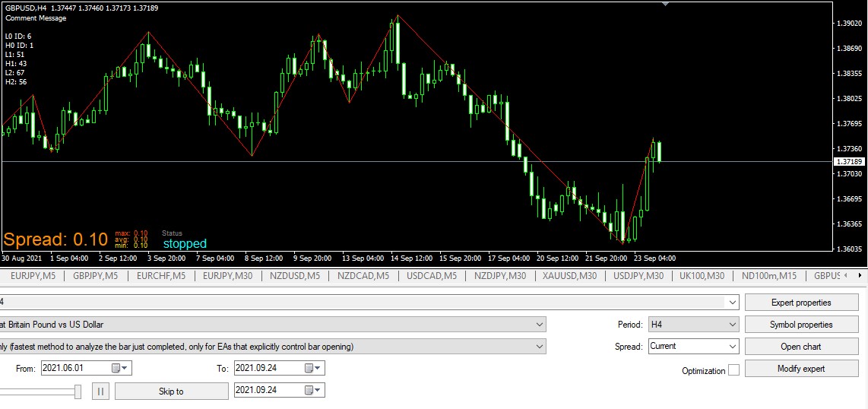Switch to the XAUUSD,M30 chart tab
This screenshot has height=409, width=868.
click(x=569, y=275)
